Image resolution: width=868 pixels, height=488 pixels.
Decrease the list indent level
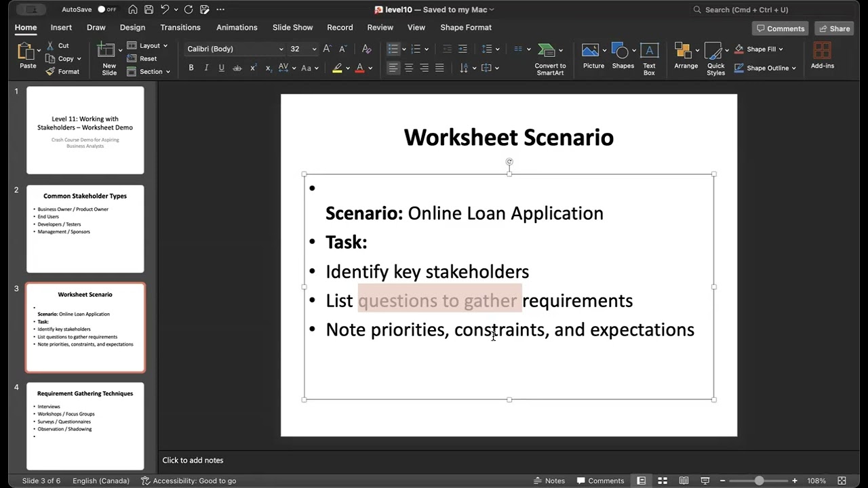[447, 49]
